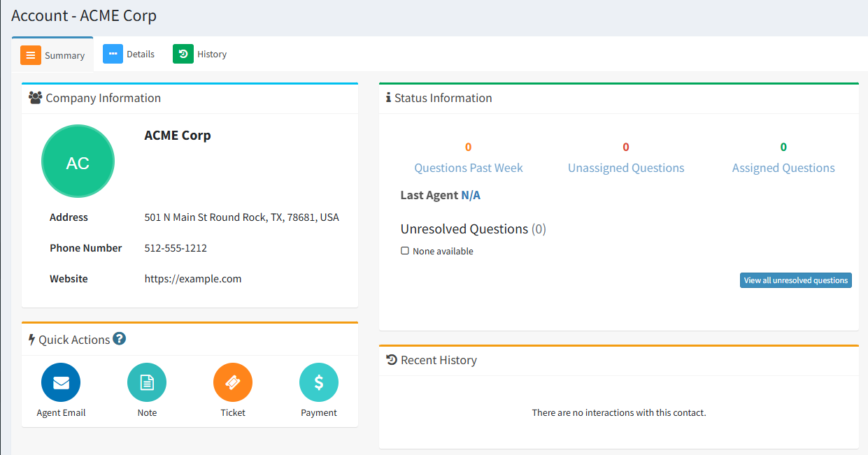Image resolution: width=868 pixels, height=455 pixels.
Task: Click the red 0 unassigned count
Action: tap(626, 147)
